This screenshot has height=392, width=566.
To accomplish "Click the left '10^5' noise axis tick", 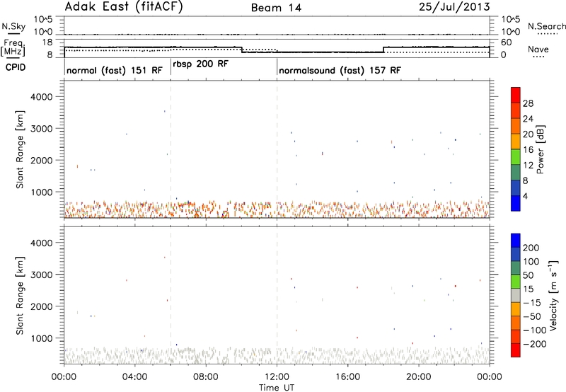I will pyautogui.click(x=44, y=19).
